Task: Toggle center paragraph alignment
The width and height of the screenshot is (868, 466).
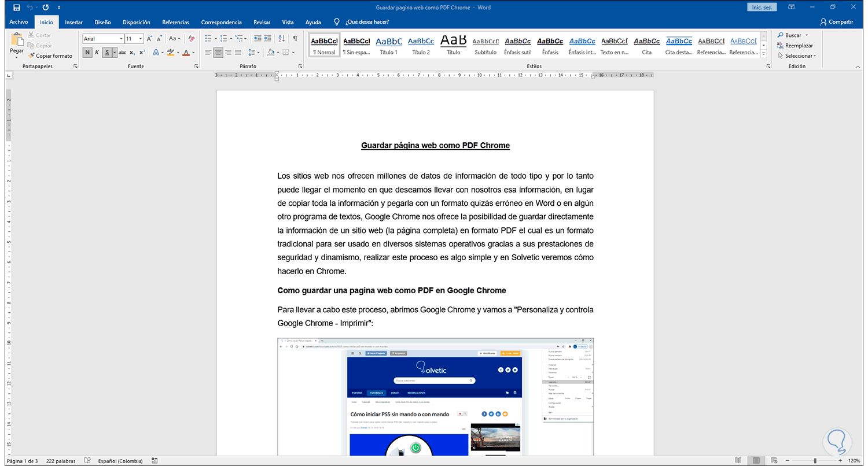Action: point(218,53)
